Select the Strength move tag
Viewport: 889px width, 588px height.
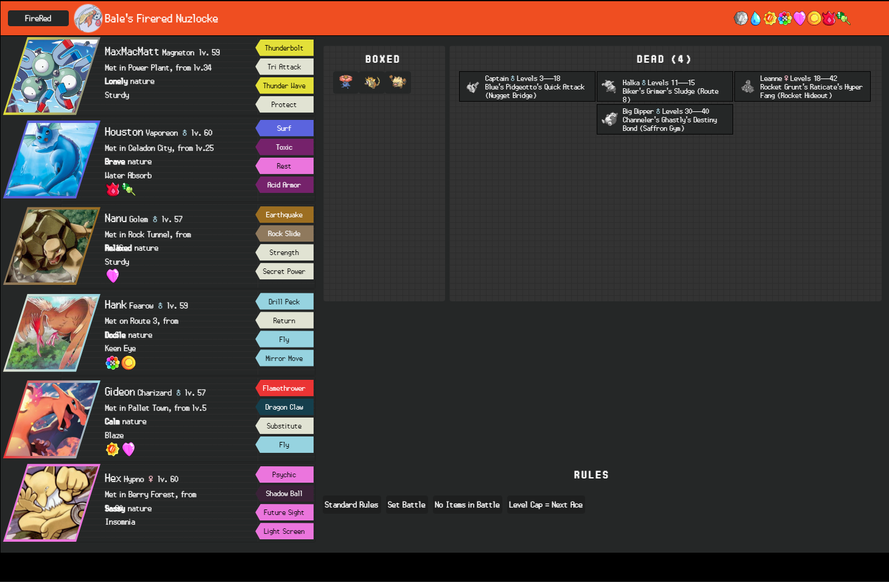tap(284, 253)
